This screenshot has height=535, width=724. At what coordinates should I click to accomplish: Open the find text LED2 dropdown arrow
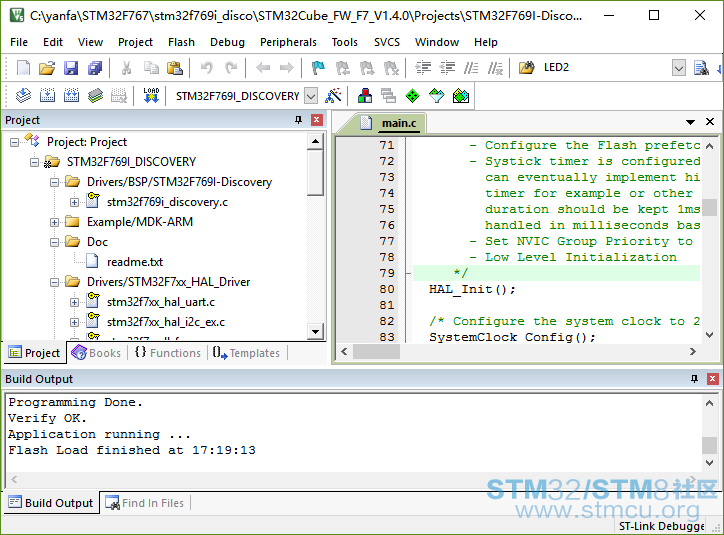coord(679,68)
